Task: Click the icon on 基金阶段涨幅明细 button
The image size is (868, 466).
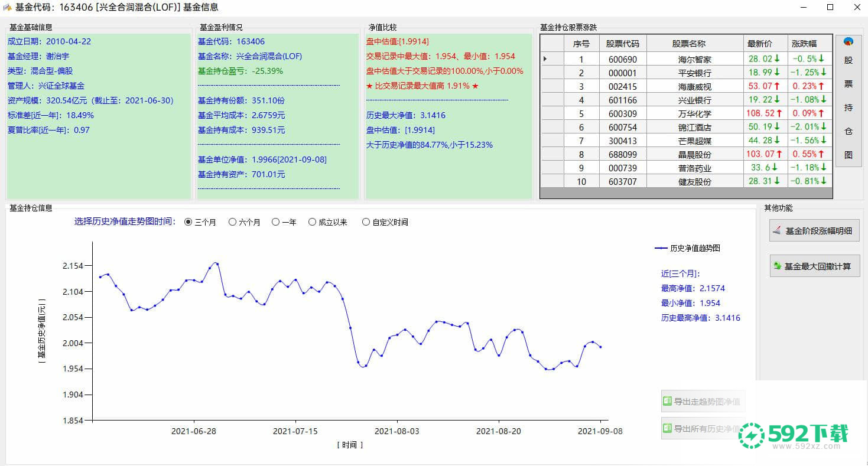Action: click(x=777, y=231)
